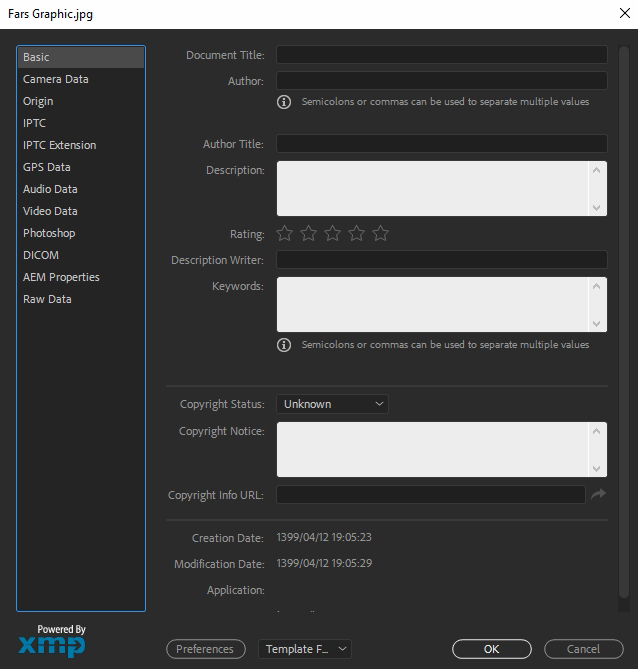
Task: Select the fifth rating star
Action: [381, 234]
